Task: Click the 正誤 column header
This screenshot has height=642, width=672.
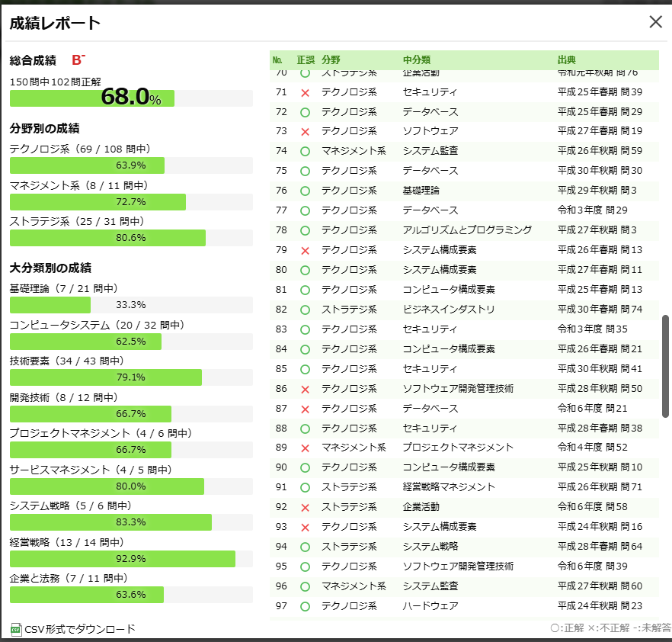Action: (x=306, y=60)
